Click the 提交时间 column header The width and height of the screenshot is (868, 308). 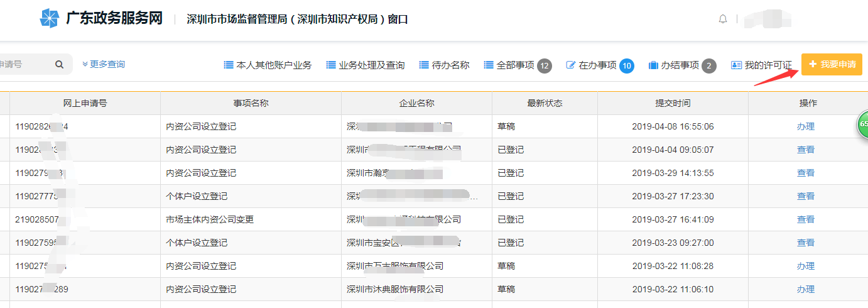click(672, 103)
